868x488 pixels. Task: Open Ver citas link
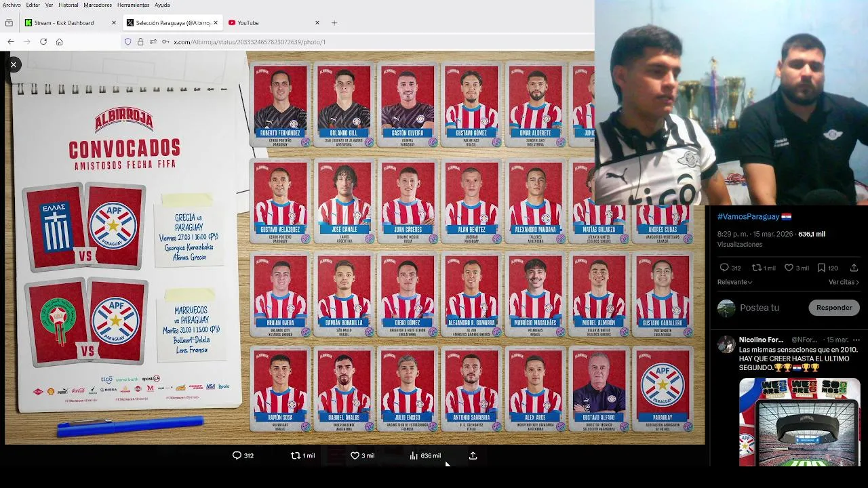844,282
